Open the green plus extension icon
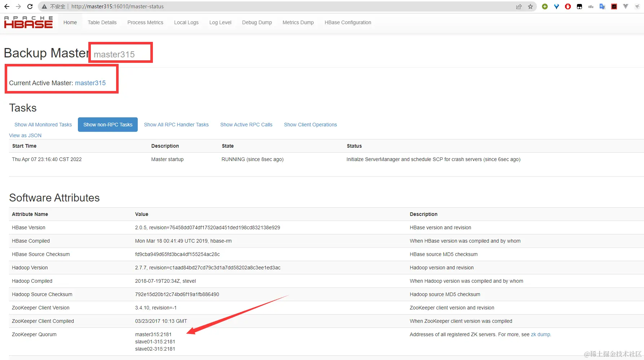Screen dimensions: 644x360 click(545, 6)
